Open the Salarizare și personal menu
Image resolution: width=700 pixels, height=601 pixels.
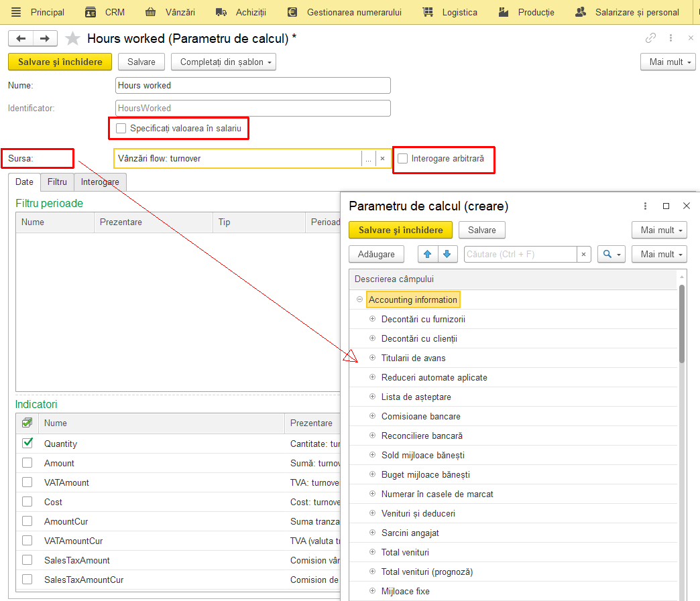[627, 12]
